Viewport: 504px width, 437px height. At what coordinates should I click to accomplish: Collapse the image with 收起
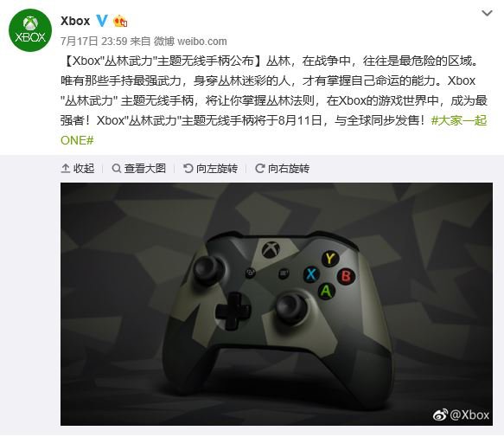[x=78, y=168]
